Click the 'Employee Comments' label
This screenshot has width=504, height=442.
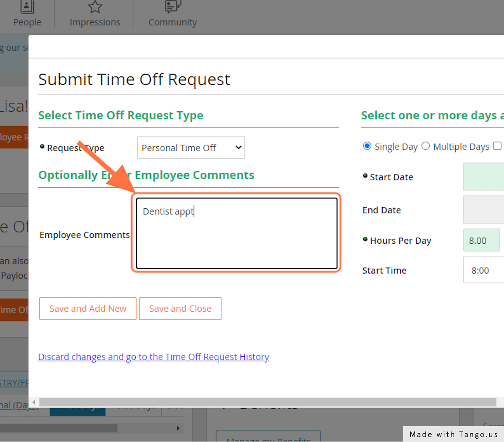[85, 235]
